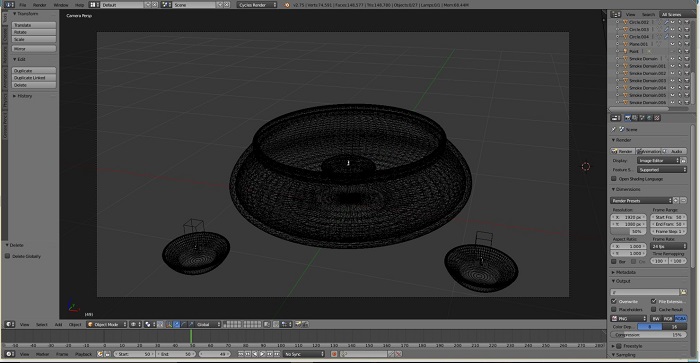
Task: Enable the Border checkbox
Action: [614, 261]
